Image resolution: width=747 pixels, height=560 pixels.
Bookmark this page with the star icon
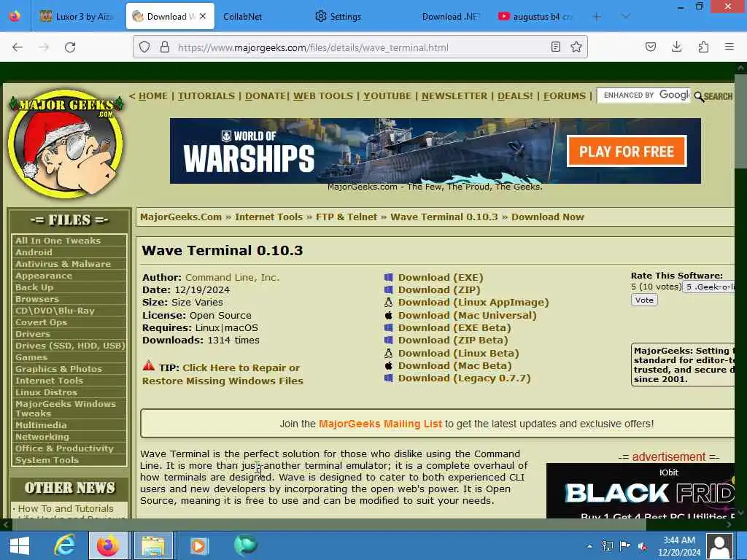(x=576, y=47)
